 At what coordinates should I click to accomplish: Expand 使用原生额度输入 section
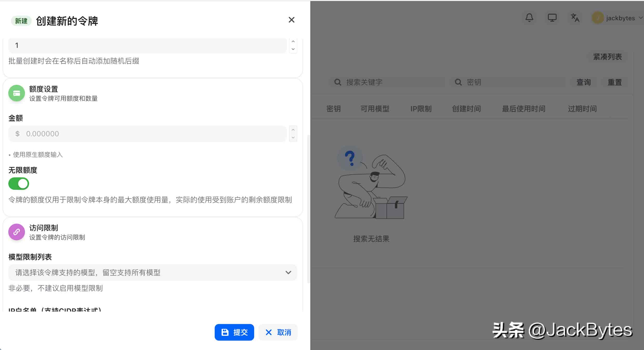pos(36,155)
